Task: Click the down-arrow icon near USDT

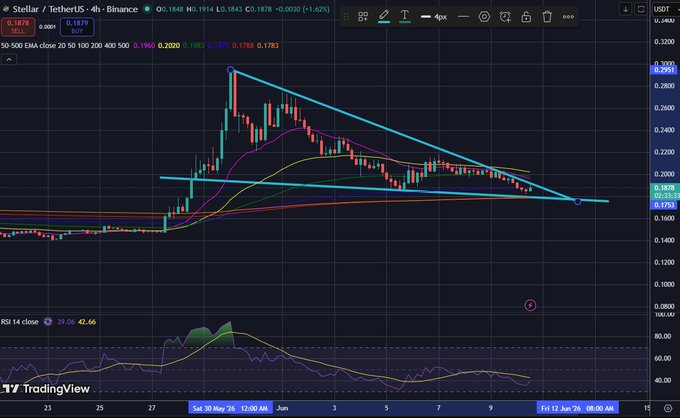Action: tap(625, 9)
